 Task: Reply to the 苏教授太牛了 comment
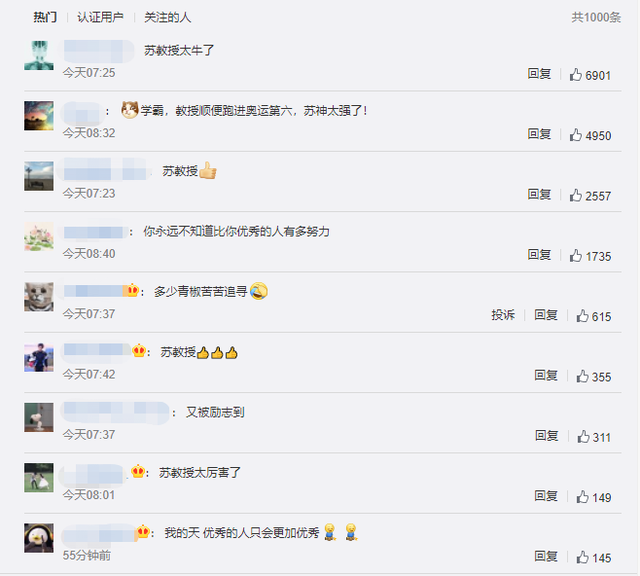[x=539, y=73]
